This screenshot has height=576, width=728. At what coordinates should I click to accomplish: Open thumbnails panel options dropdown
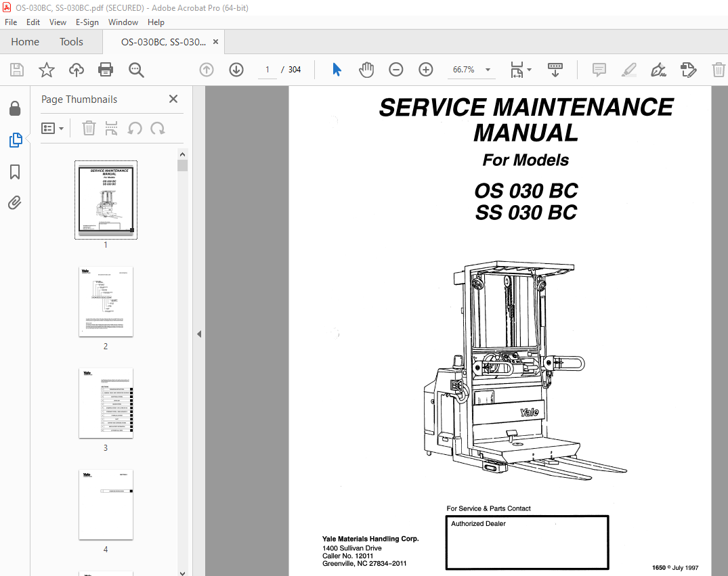click(x=52, y=128)
